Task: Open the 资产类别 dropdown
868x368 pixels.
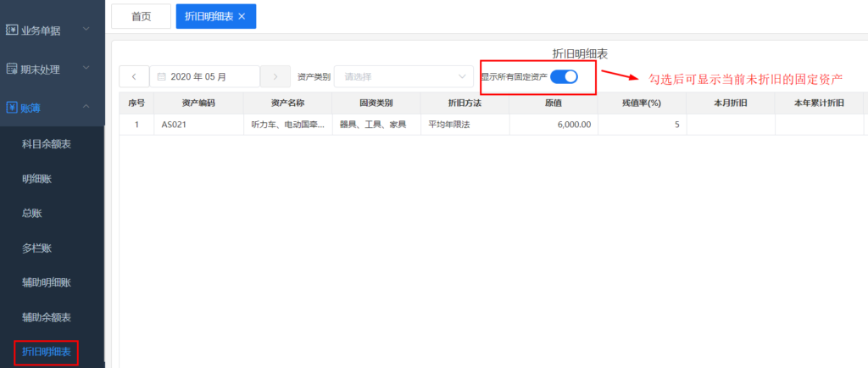Action: [x=403, y=77]
